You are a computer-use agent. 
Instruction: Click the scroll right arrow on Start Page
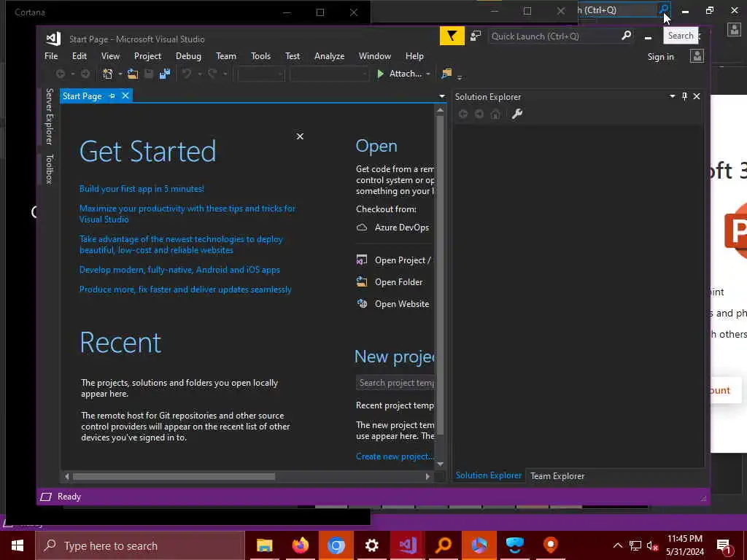427,476
